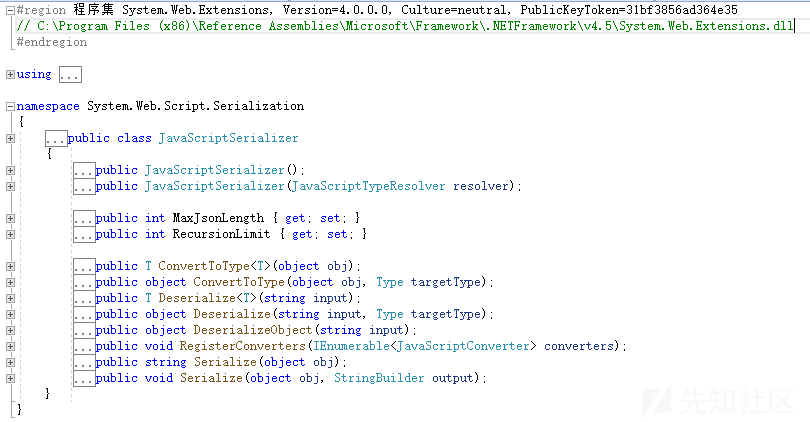Screen dimensions: 810x422
Task: Expand the Deserialize(string input, Type targetType) line
Action: [x=10, y=315]
